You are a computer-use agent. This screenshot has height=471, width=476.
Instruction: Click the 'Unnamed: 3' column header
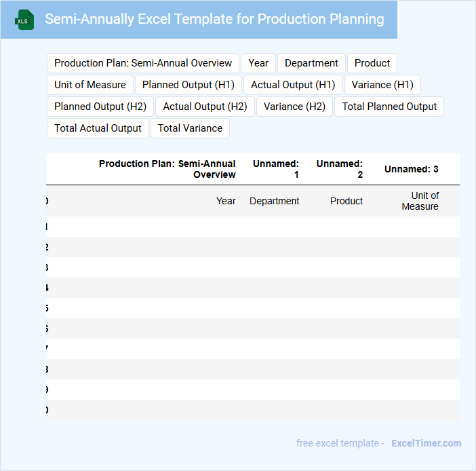(411, 169)
